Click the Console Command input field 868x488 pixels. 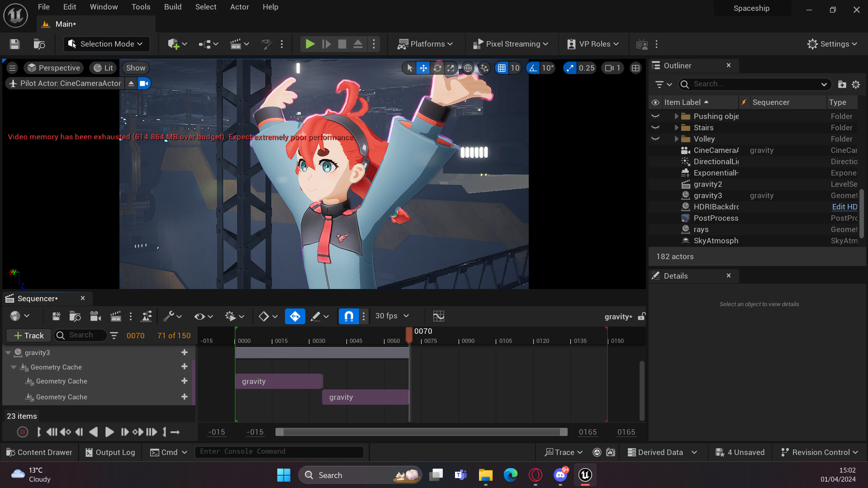pos(279,451)
